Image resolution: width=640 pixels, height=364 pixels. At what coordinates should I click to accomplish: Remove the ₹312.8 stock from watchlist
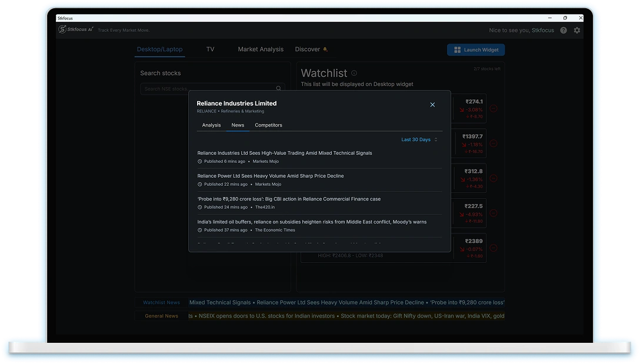(x=493, y=178)
